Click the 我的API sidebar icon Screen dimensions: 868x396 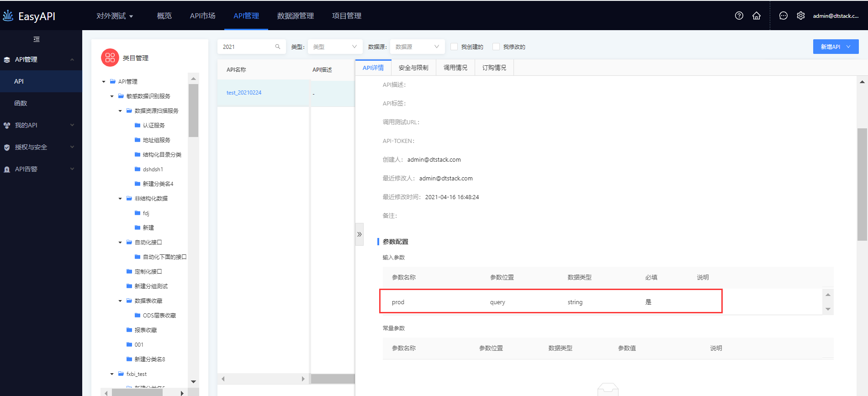point(7,125)
